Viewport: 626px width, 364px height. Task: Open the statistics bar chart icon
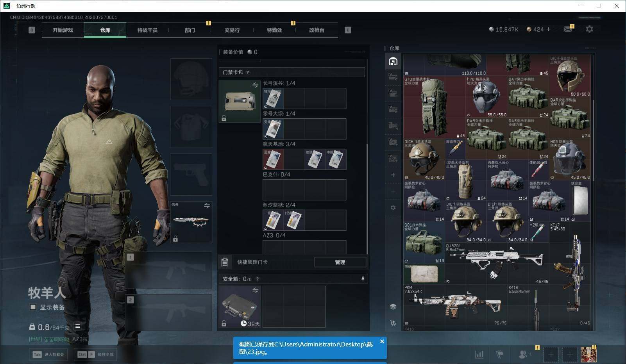coord(479,354)
